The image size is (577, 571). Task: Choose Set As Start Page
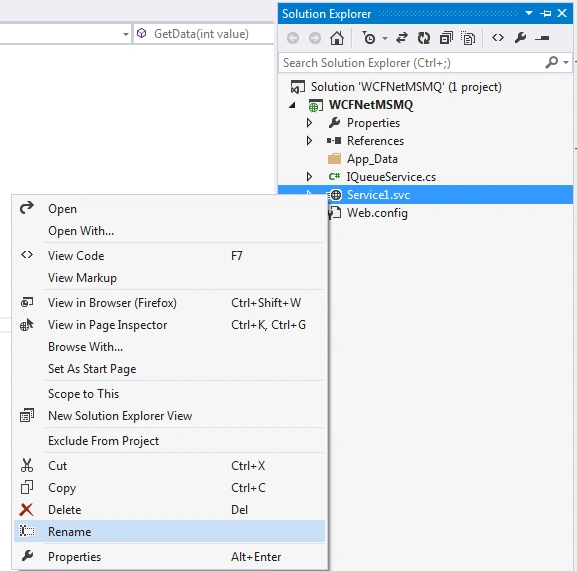[x=169, y=369]
